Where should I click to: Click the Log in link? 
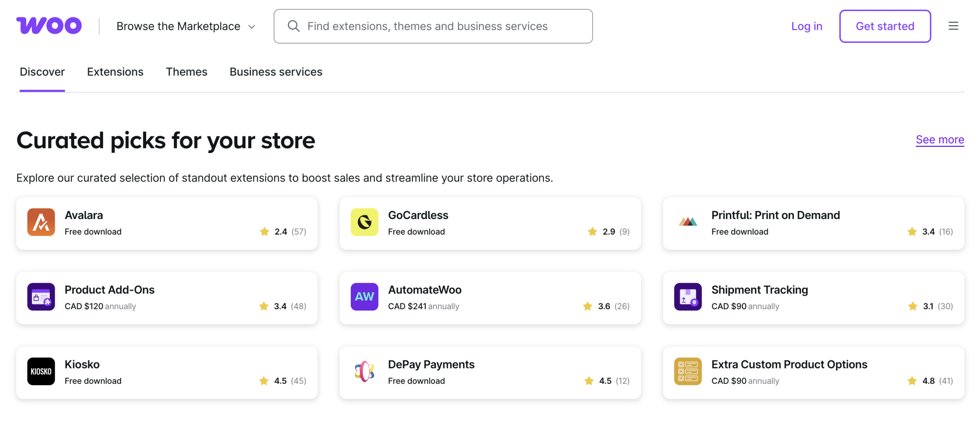coord(806,26)
